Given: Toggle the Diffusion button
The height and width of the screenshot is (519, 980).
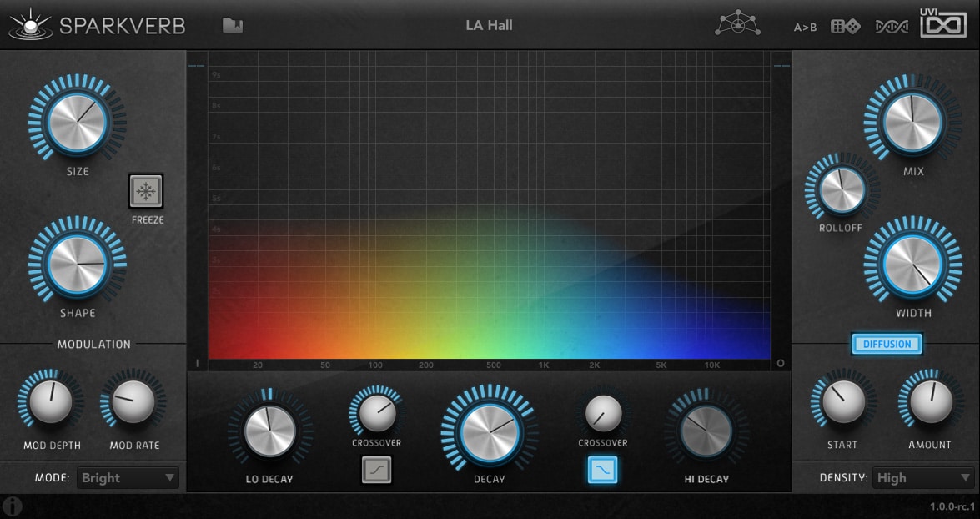Looking at the screenshot, I should pos(887,344).
